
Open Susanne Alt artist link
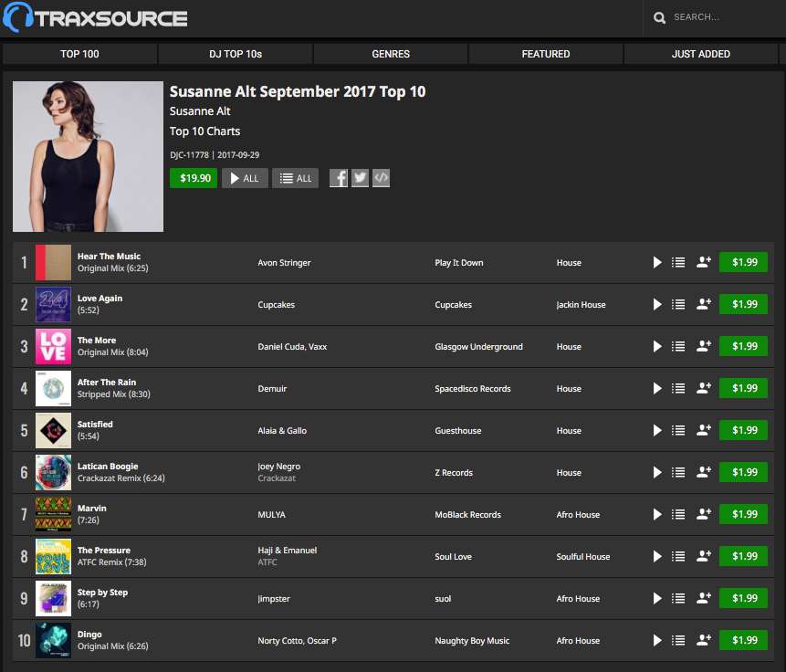pyautogui.click(x=200, y=110)
